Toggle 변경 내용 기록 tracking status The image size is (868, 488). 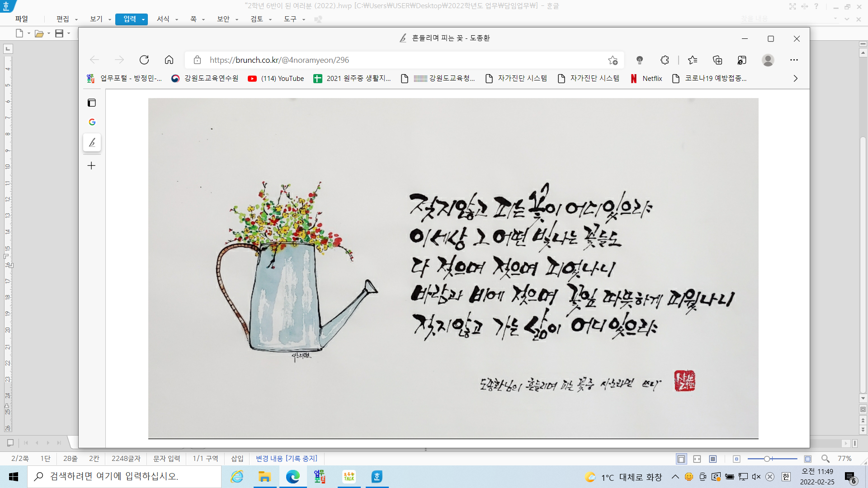[287, 459]
